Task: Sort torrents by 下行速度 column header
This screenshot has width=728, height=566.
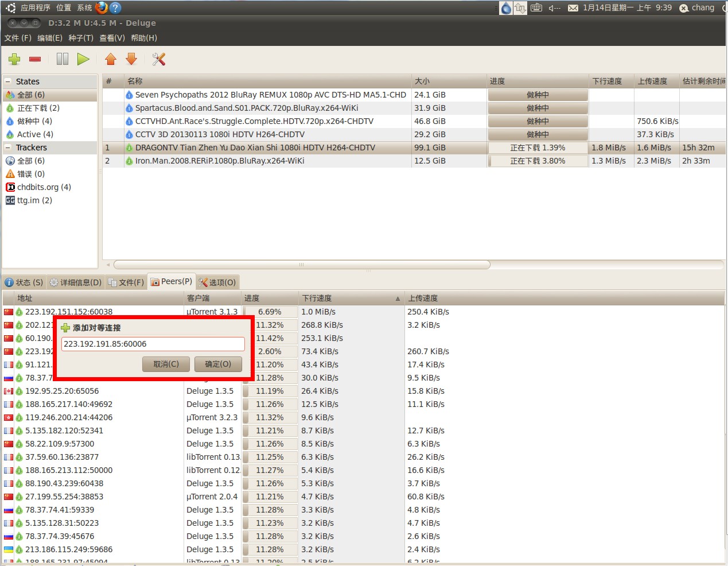Action: click(x=612, y=81)
